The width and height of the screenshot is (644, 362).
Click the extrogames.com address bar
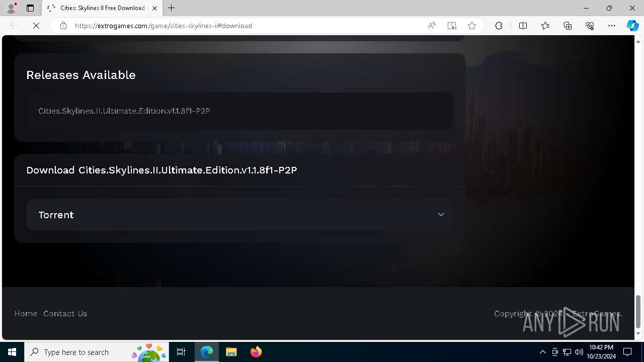point(163,26)
